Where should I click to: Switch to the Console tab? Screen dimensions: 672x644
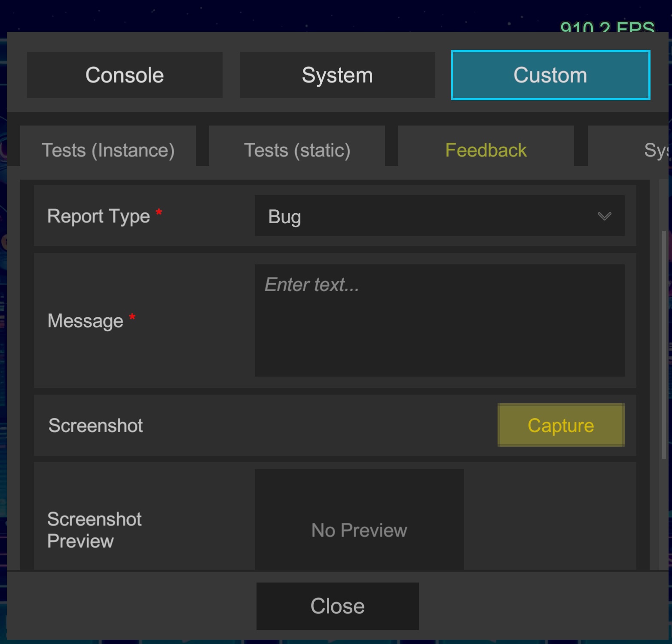point(125,75)
